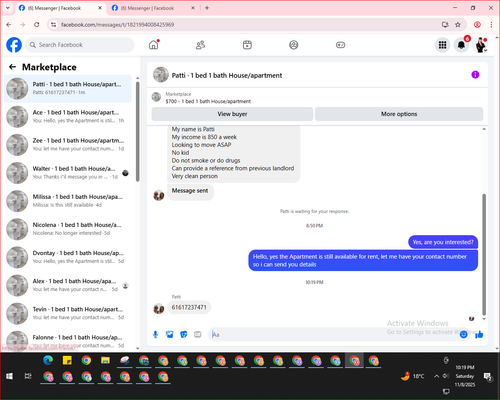This screenshot has height=400, width=500.
Task: Open Walter conversation in Marketplace list
Action: pyautogui.click(x=68, y=173)
